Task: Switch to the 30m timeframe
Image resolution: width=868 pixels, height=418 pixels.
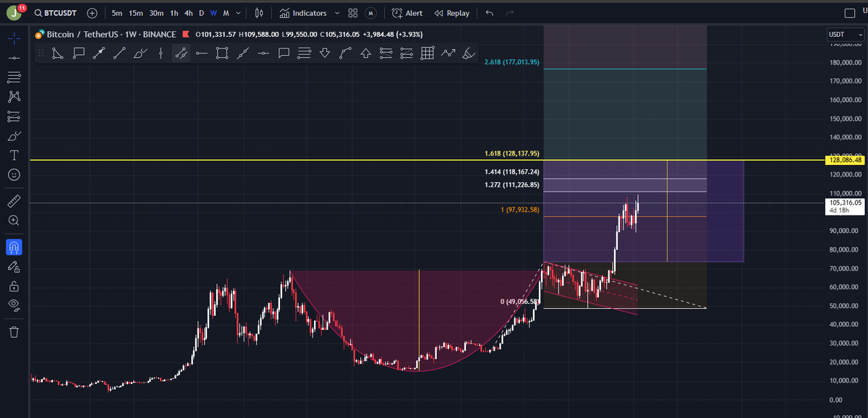Action: click(x=156, y=13)
